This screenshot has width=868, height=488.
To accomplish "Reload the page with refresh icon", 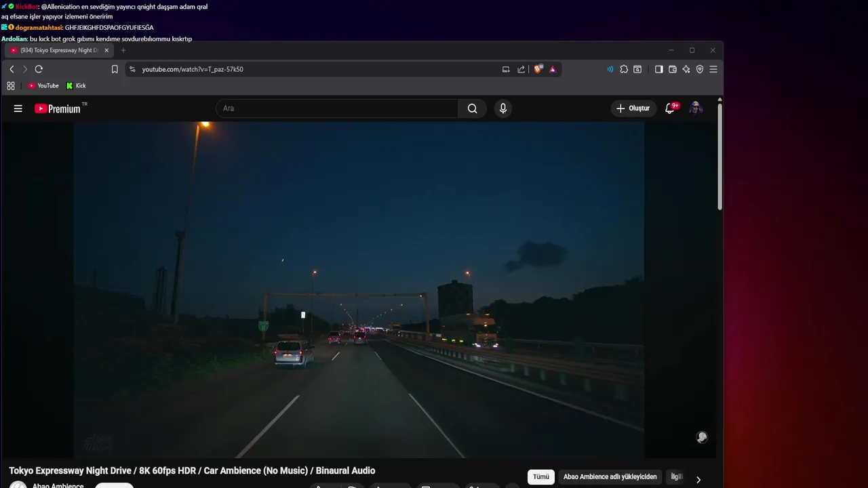I will click(x=39, y=69).
